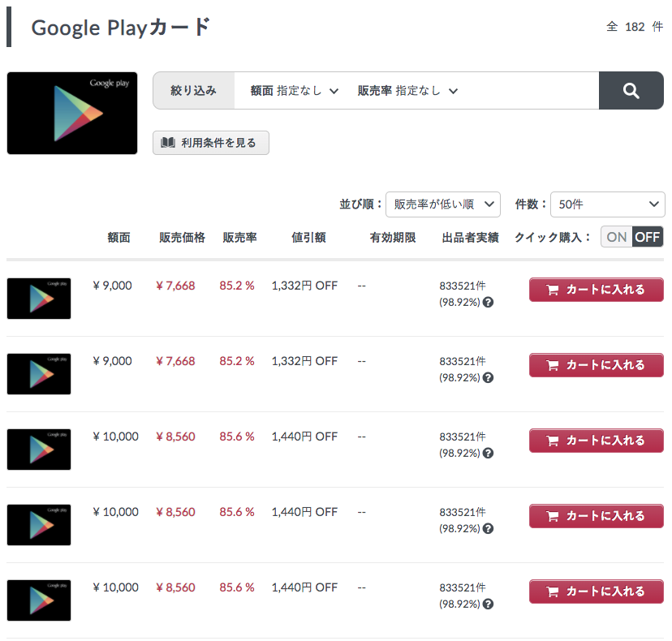Click the large Google Play card image
The height and width of the screenshot is (641, 672).
pyautogui.click(x=72, y=113)
